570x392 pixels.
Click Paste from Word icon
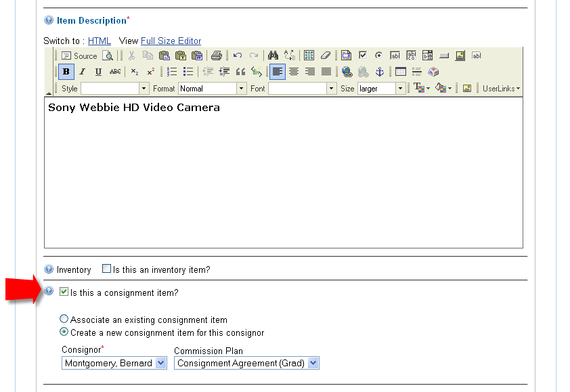click(197, 56)
